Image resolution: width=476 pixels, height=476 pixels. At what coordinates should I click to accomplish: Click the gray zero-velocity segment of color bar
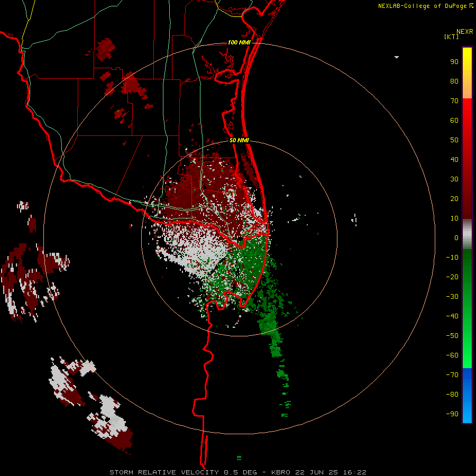[x=467, y=234]
